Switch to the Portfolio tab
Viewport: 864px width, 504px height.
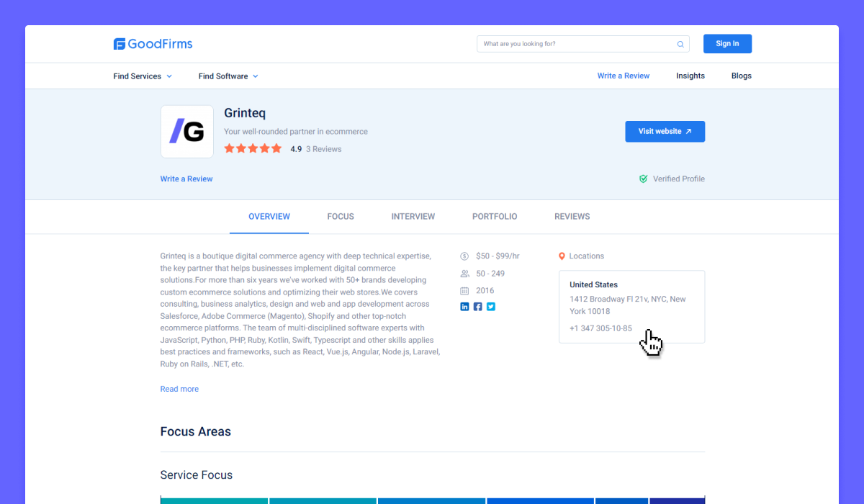tap(495, 217)
